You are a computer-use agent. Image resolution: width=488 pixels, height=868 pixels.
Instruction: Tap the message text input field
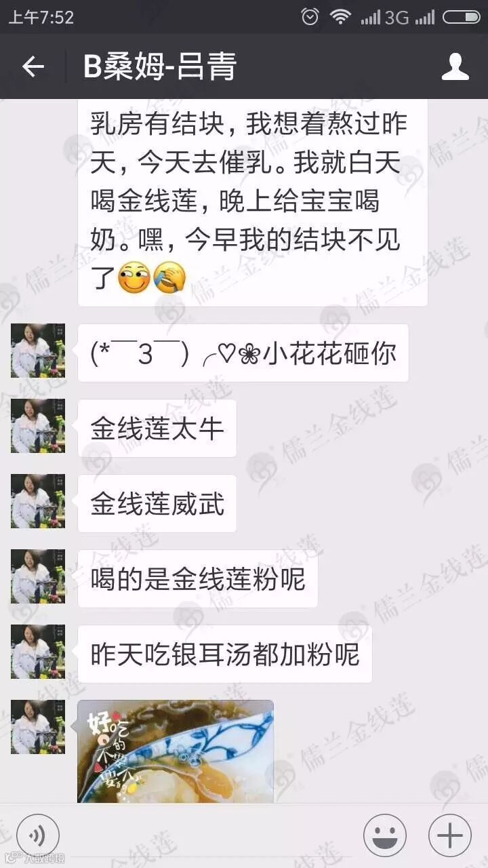[x=211, y=835]
